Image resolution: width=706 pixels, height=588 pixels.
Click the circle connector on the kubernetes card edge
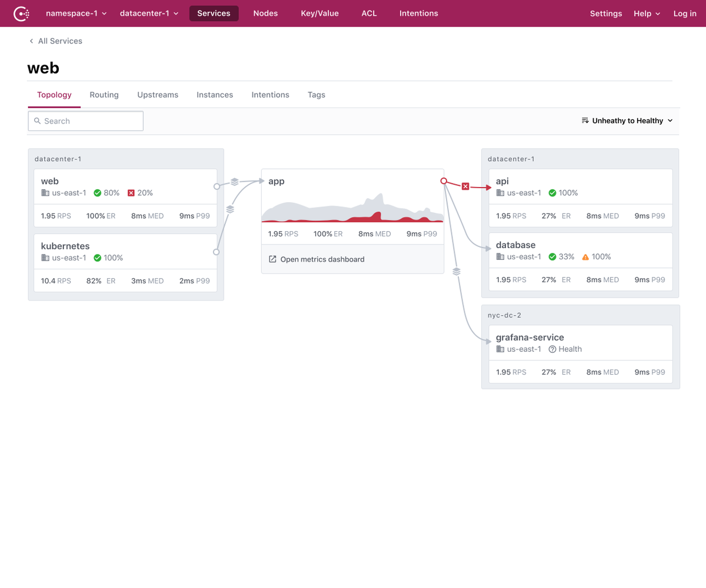tap(217, 252)
